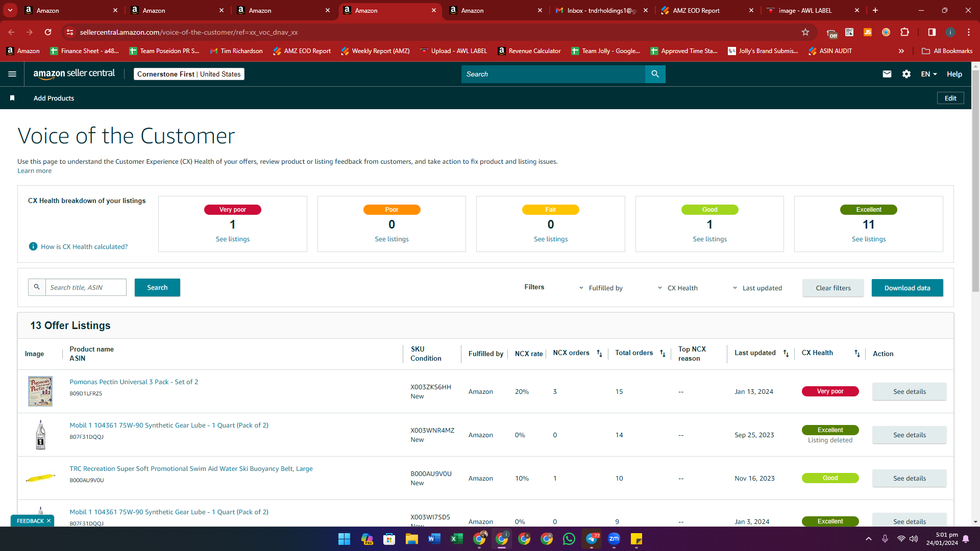980x551 pixels.
Task: Click the page vertical scrollbar
Action: tap(975, 181)
